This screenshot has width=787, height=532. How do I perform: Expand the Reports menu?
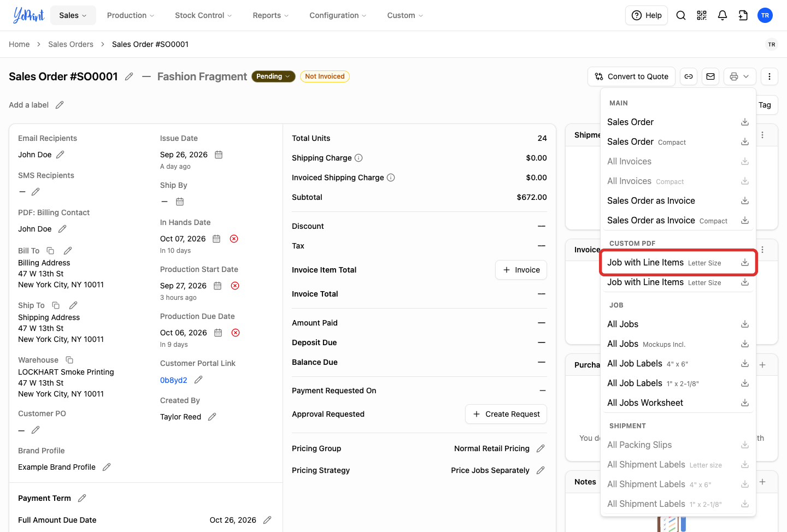271,15
